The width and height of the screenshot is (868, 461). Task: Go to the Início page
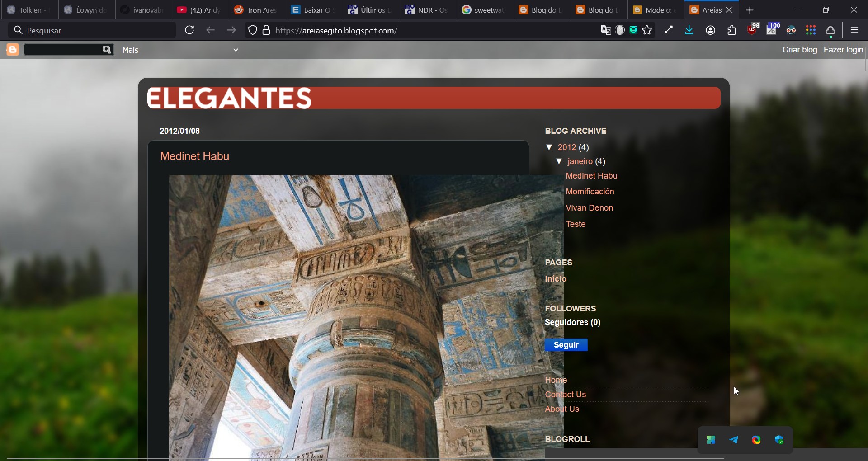coord(556,279)
